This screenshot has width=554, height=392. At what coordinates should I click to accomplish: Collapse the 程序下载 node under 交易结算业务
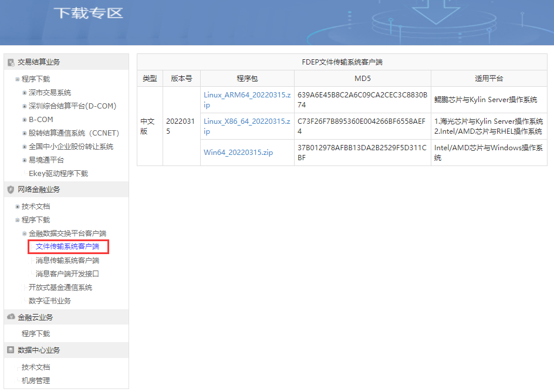[18, 79]
